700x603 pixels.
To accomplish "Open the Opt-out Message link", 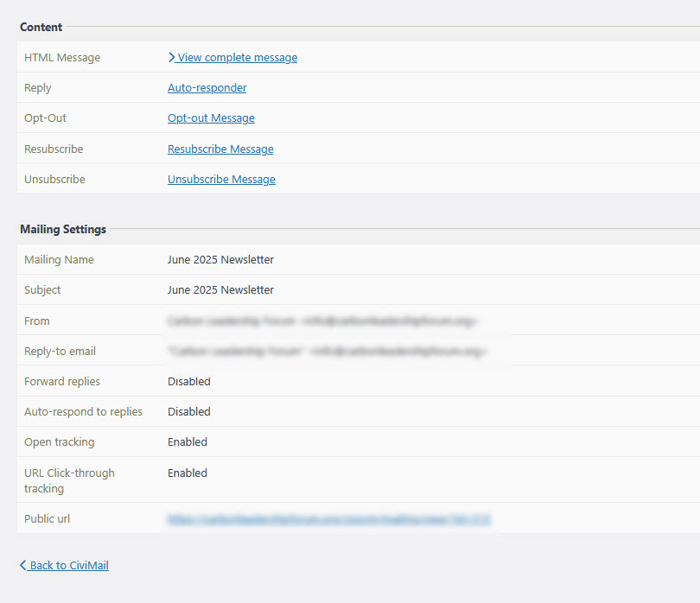I will 211,118.
